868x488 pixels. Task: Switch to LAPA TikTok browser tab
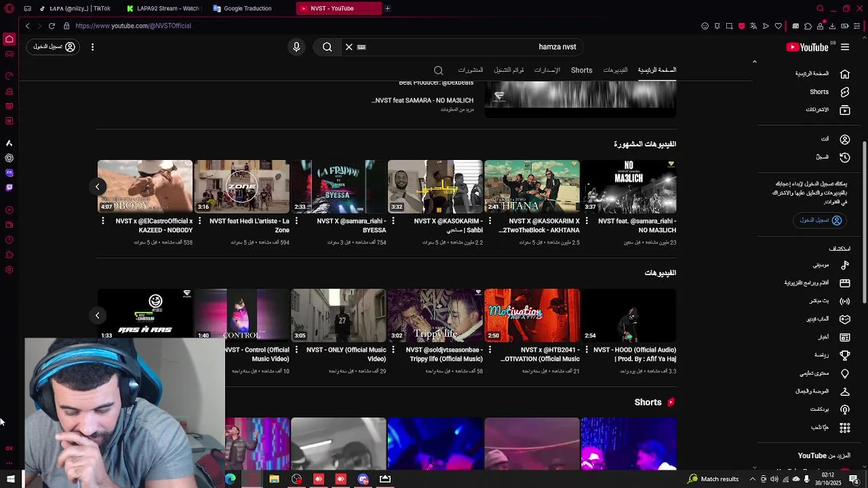pos(75,8)
